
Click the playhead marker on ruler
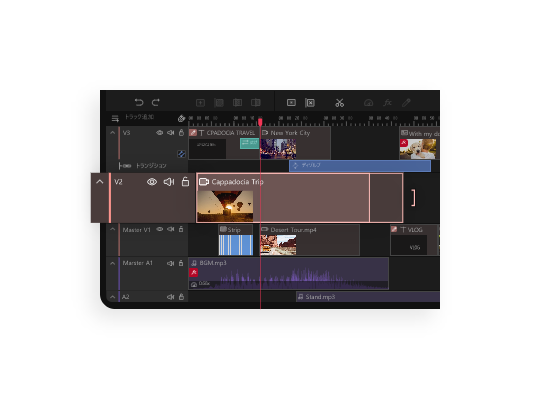[x=260, y=121]
